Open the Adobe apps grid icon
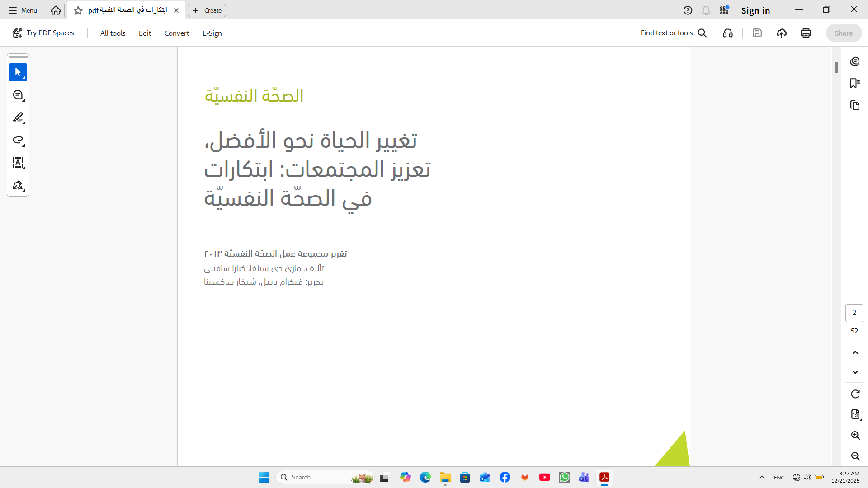 pos(725,10)
